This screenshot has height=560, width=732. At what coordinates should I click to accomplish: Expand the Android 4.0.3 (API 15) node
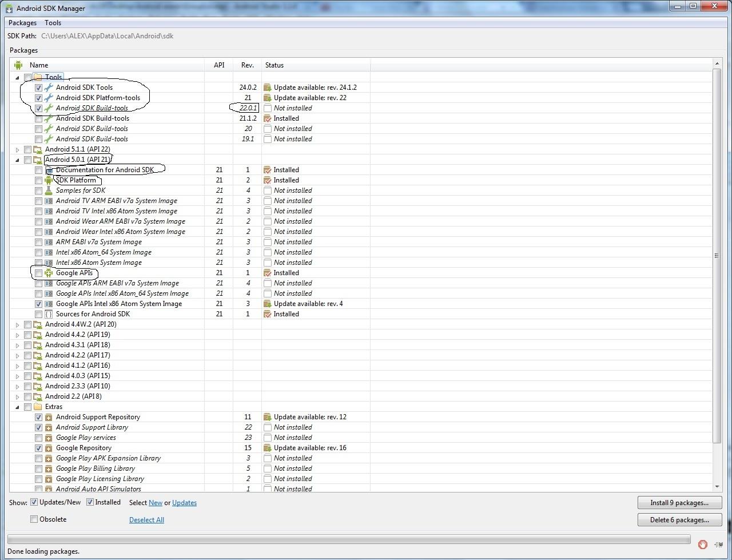tap(17, 376)
